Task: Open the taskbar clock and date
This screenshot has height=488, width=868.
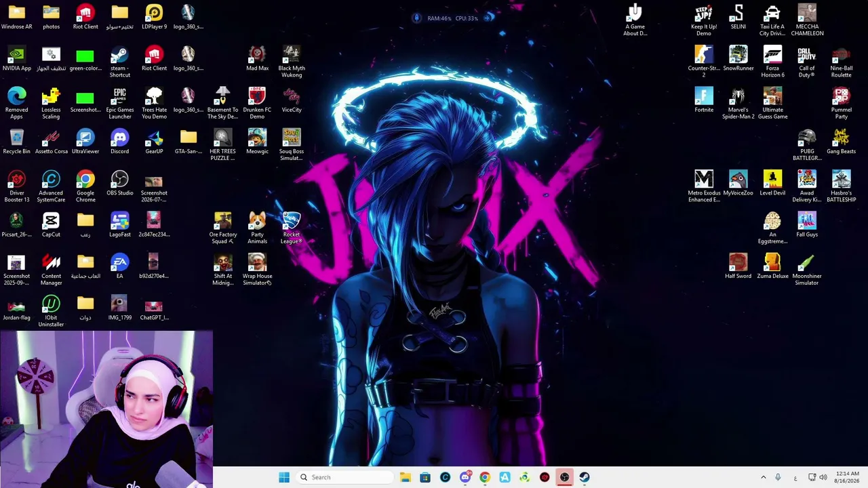Action: 847,477
